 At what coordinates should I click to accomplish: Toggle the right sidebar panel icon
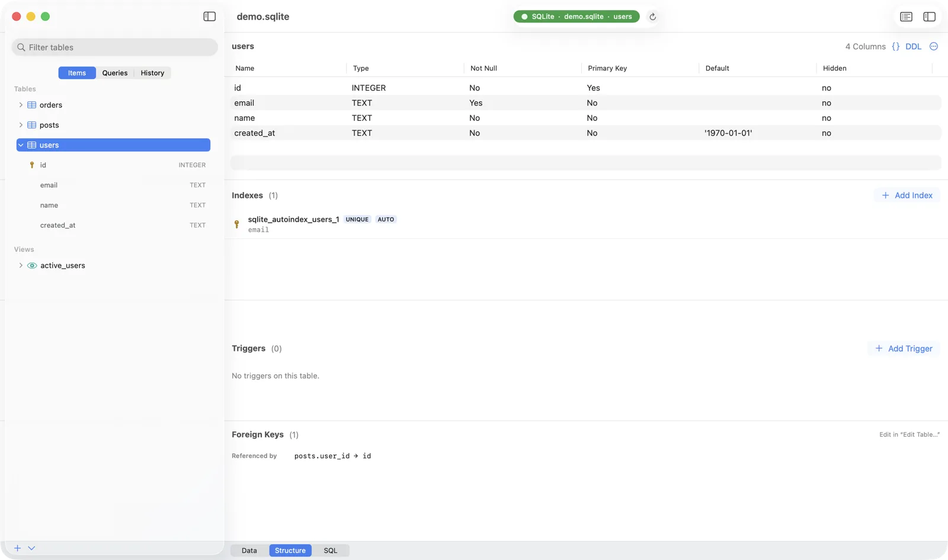point(930,17)
